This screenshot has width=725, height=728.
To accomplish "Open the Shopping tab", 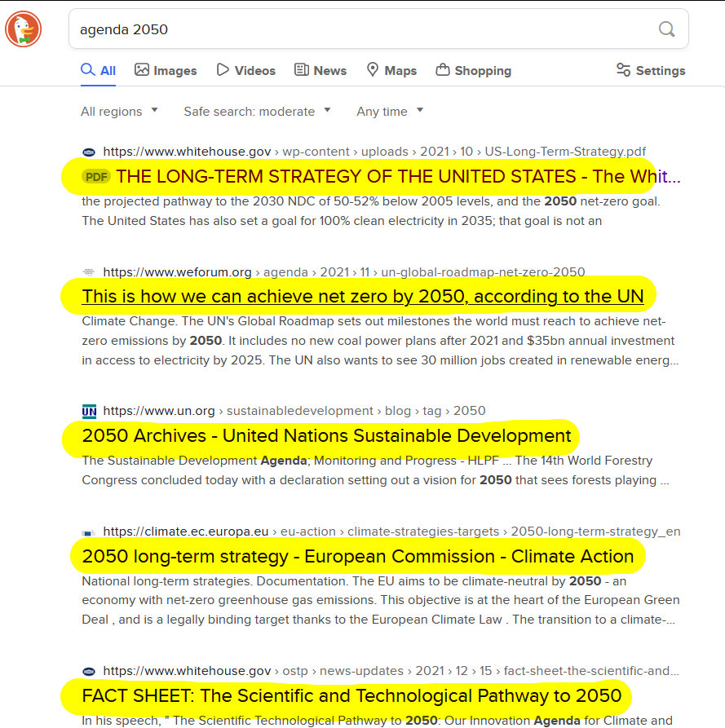I will pos(473,71).
